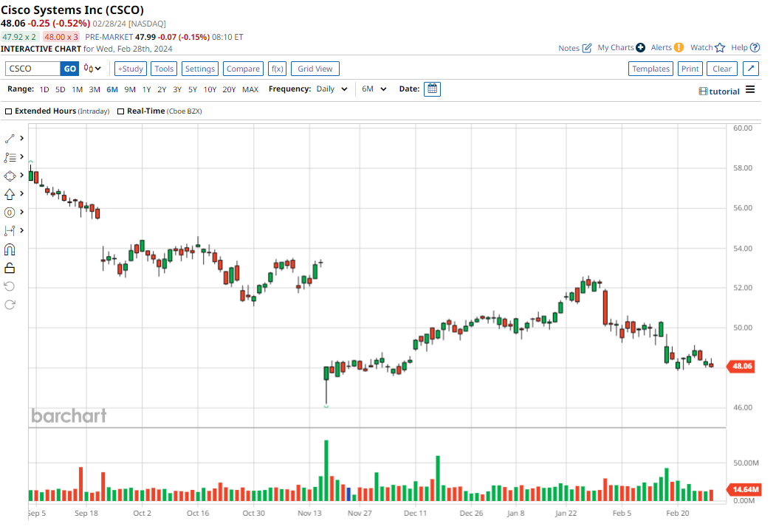The width and height of the screenshot is (776, 532).
Task: Enable the Extended Hours checkbox
Action: (9, 111)
